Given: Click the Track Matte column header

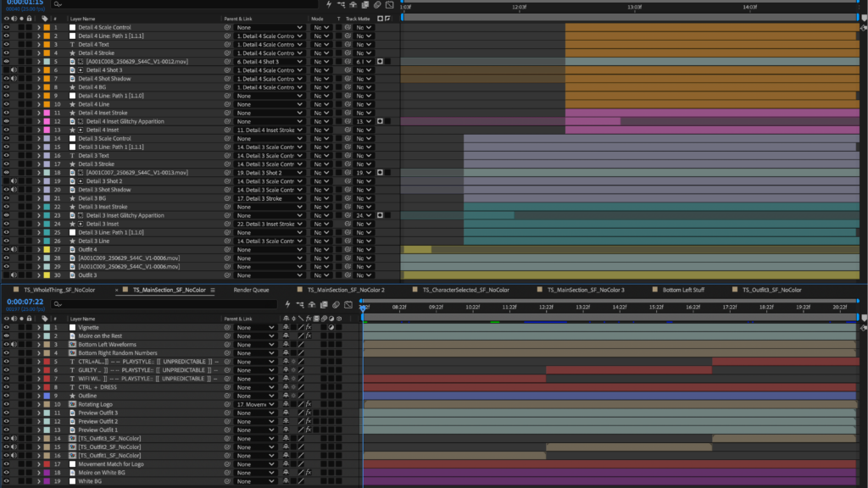Looking at the screenshot, I should 358,19.
